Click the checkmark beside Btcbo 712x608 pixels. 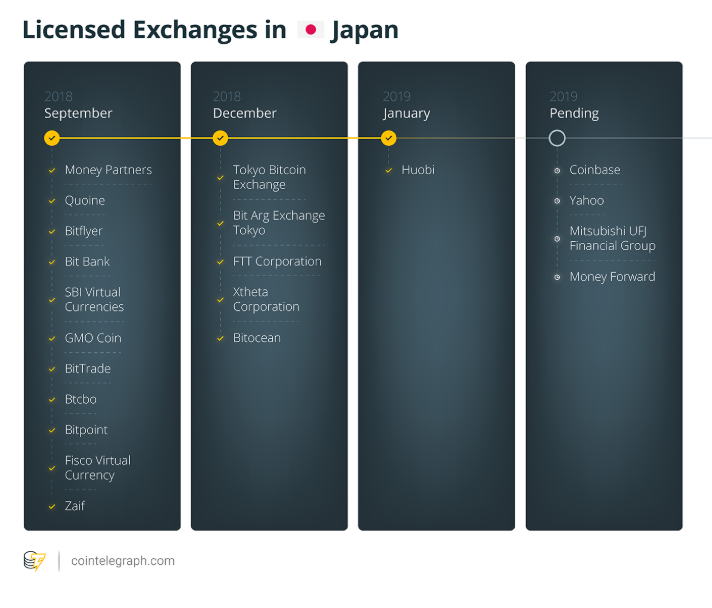pos(52,400)
